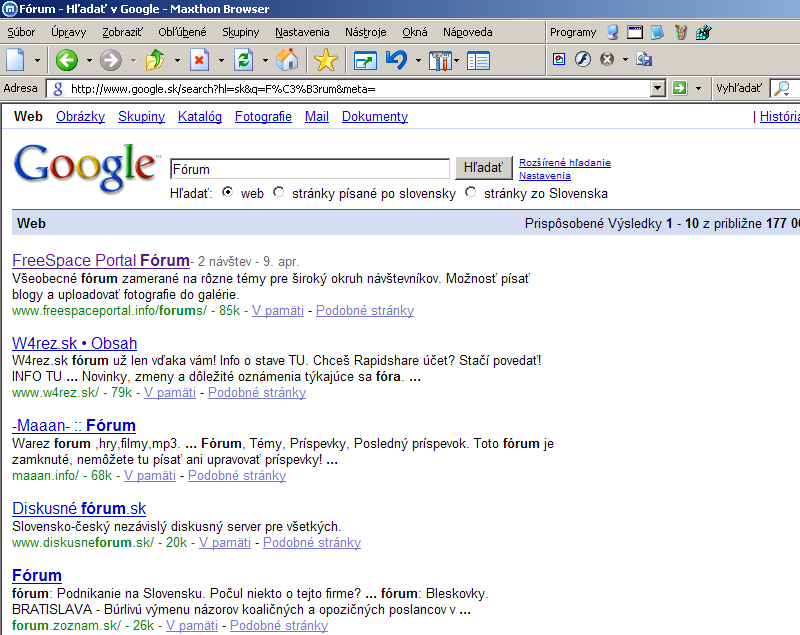Open dropdown arrow next to New page icon
This screenshot has height=635, width=800.
click(37, 61)
